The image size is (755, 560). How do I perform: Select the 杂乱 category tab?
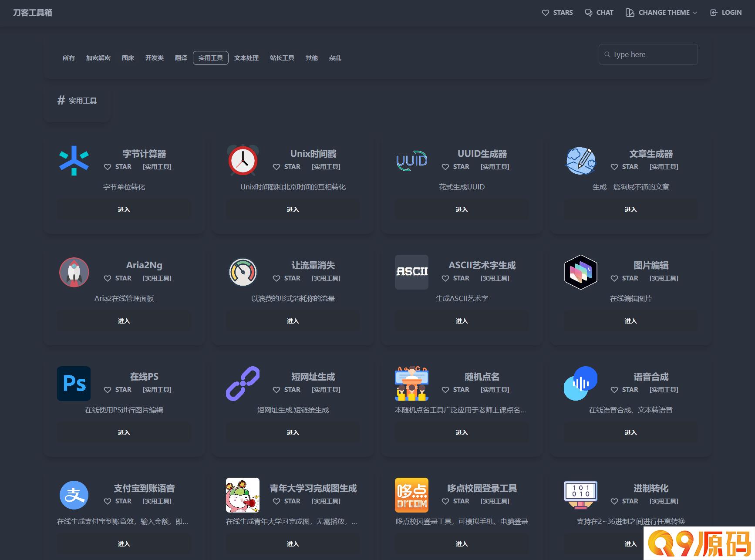tap(335, 58)
